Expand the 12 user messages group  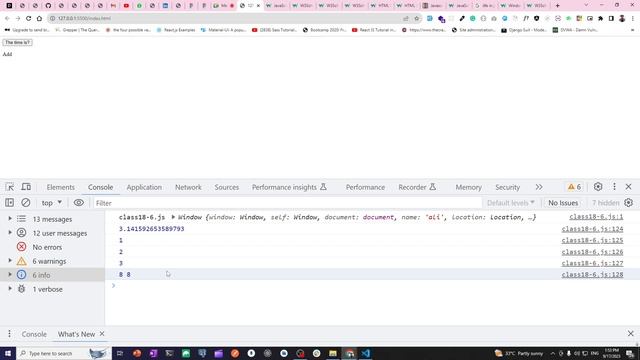point(10,233)
